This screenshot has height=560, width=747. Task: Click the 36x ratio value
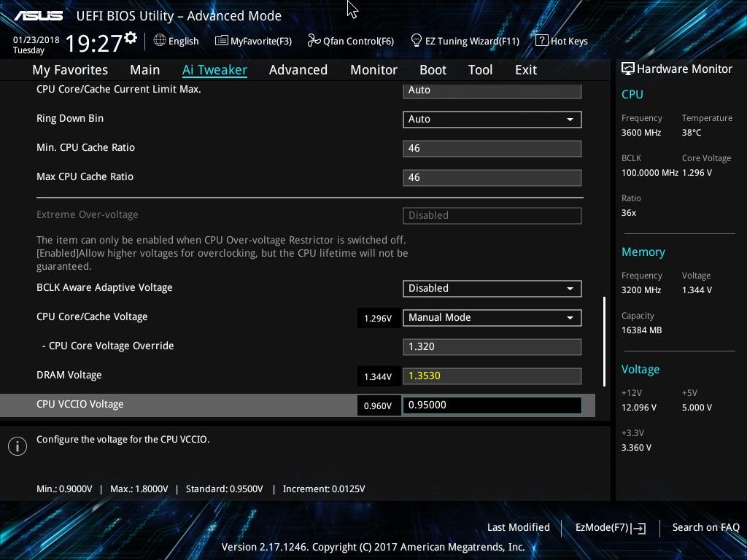[629, 212]
